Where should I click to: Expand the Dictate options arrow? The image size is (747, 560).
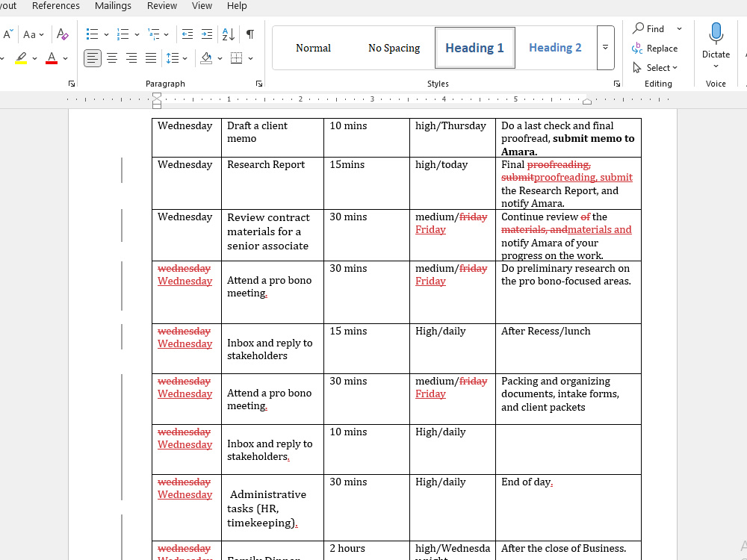click(716, 66)
